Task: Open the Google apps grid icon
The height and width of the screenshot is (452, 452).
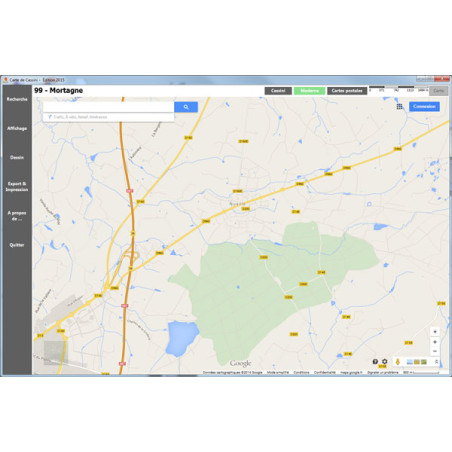Action: [399, 107]
